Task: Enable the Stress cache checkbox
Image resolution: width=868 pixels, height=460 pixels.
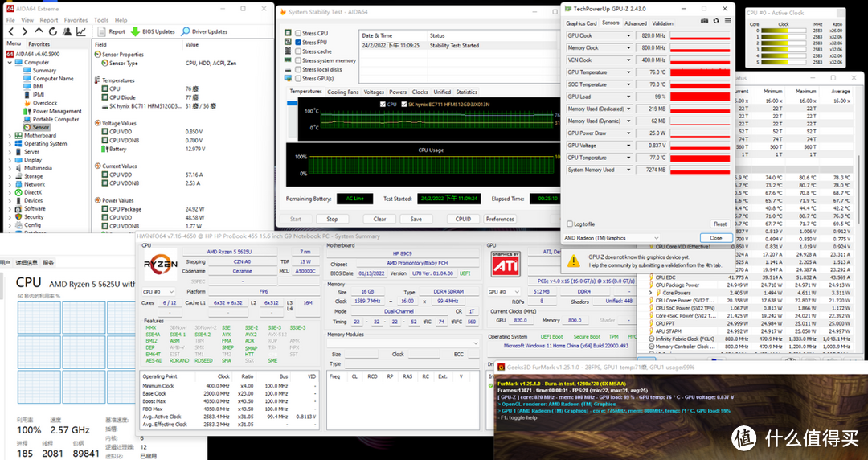Action: coord(298,51)
